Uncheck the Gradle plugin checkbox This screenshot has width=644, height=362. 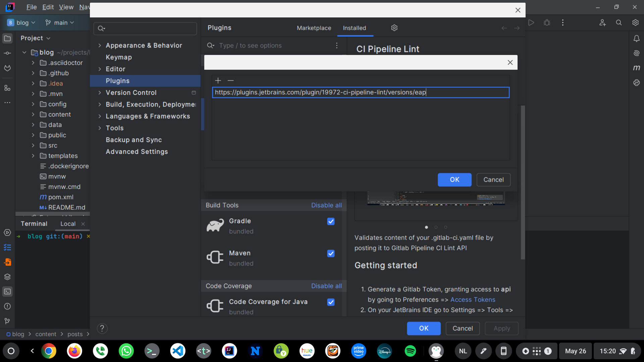(331, 221)
